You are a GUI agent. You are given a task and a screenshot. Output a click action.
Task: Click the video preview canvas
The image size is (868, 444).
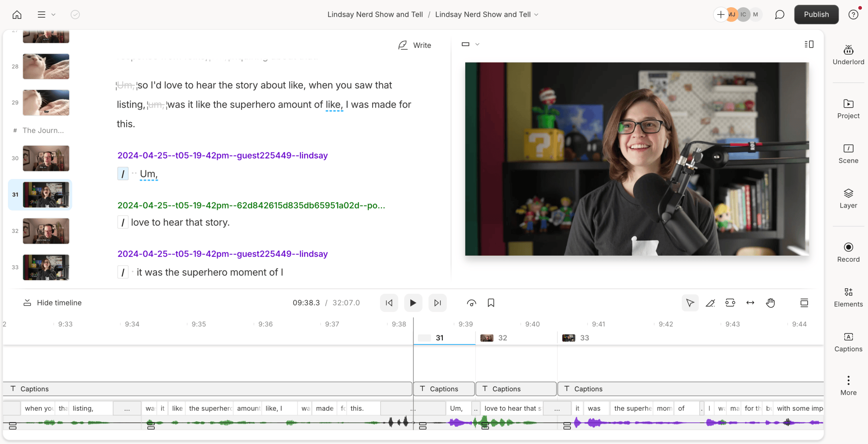637,159
